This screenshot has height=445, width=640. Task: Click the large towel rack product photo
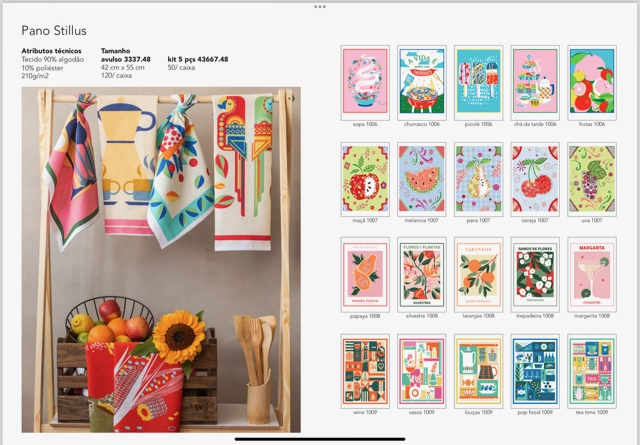click(161, 260)
